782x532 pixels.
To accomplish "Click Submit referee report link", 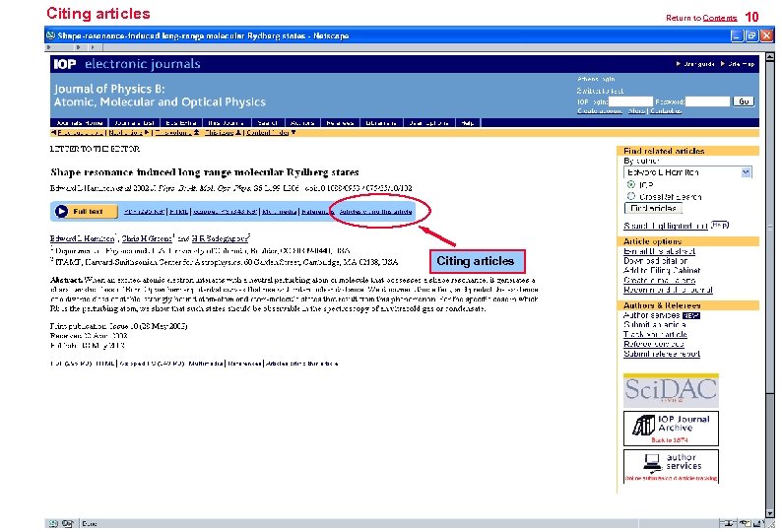I will tap(662, 354).
